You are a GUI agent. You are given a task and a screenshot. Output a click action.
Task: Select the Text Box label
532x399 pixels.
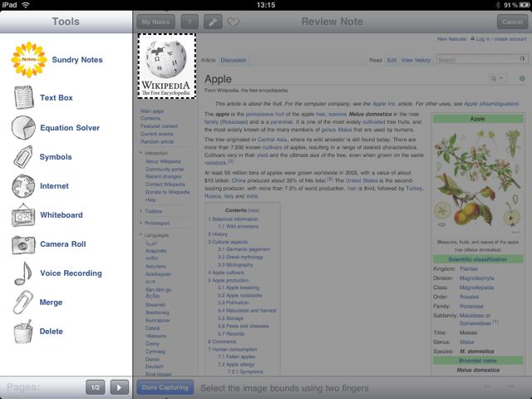(57, 98)
